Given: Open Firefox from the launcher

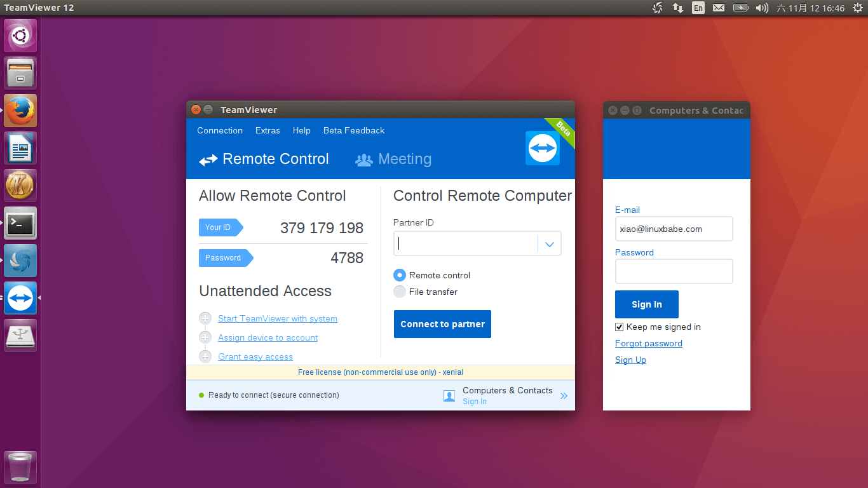Looking at the screenshot, I should (x=20, y=111).
